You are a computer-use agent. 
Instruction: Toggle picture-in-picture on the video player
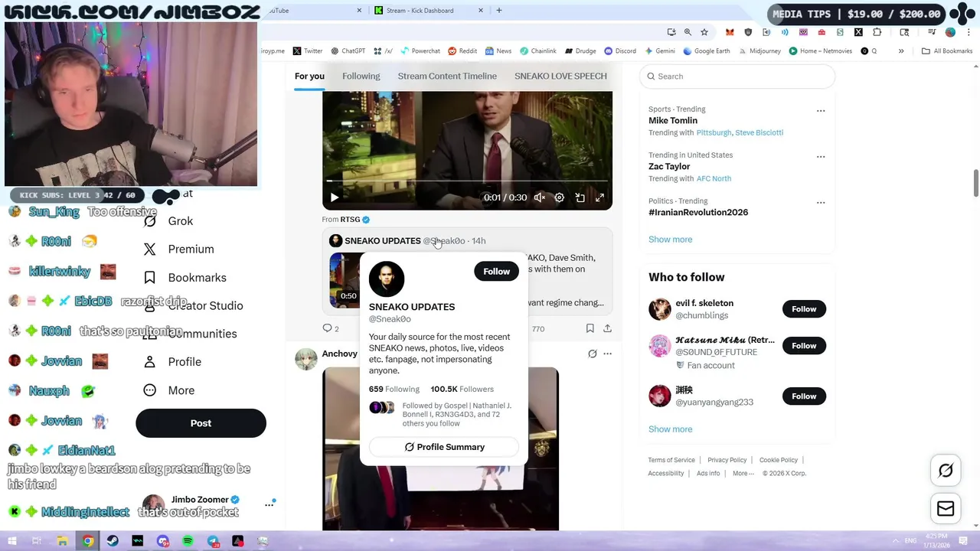click(x=580, y=197)
